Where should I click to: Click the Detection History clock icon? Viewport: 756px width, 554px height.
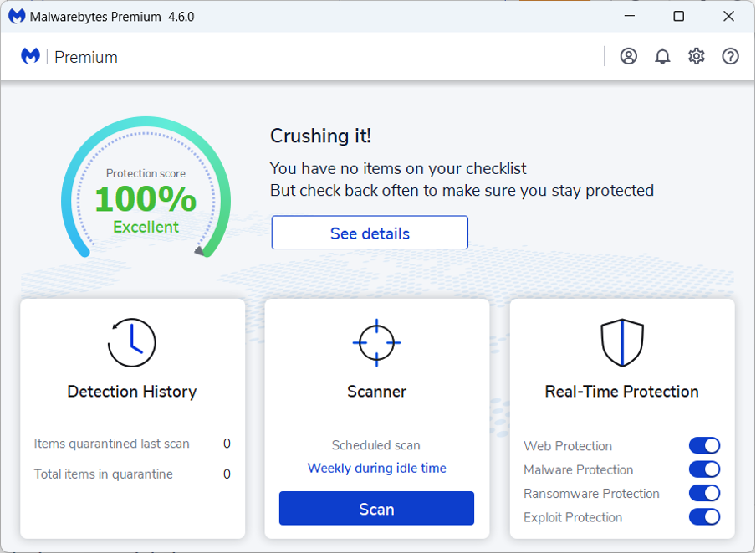[x=131, y=341]
